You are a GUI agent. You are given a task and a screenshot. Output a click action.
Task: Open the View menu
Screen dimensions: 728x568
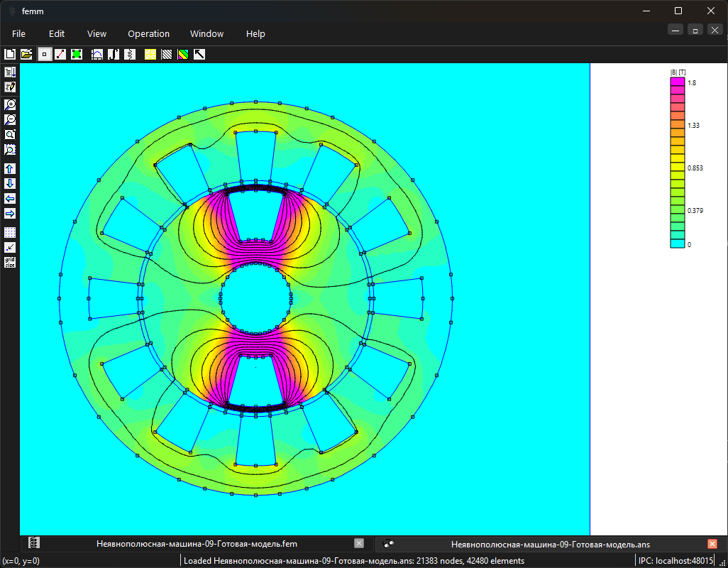96,34
